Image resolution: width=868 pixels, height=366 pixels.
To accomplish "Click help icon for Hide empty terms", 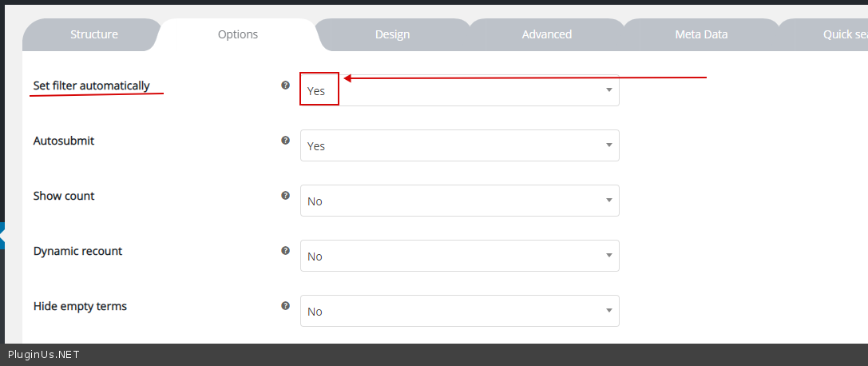I will 285,305.
